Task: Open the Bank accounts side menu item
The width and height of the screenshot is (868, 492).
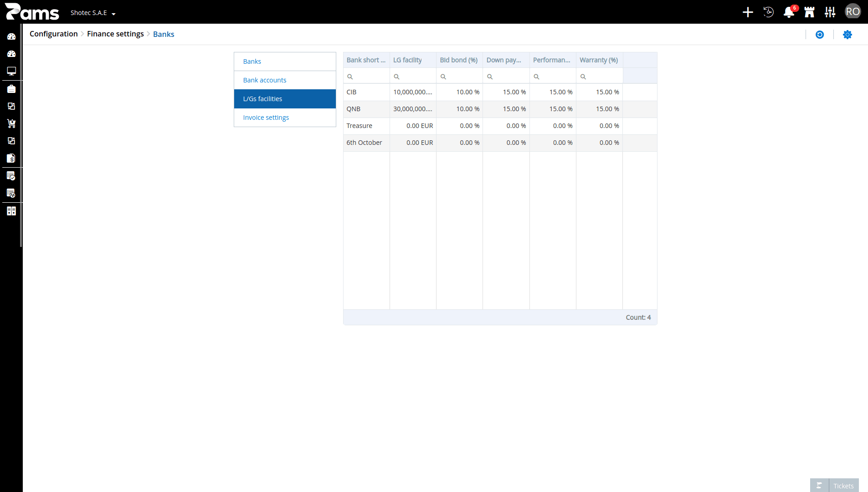Action: [285, 80]
